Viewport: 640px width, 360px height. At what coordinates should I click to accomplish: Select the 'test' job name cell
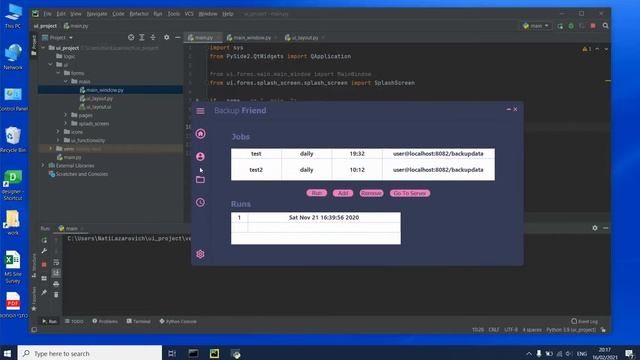[x=256, y=153]
